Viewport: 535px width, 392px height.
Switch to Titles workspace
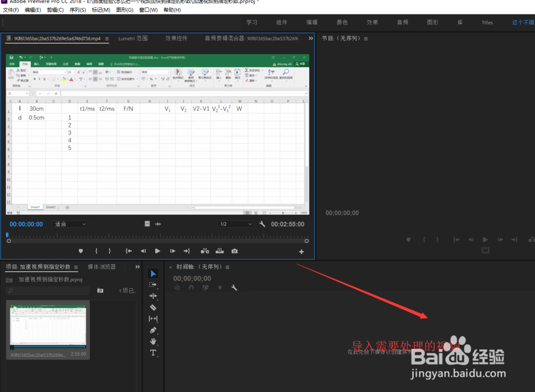click(487, 23)
